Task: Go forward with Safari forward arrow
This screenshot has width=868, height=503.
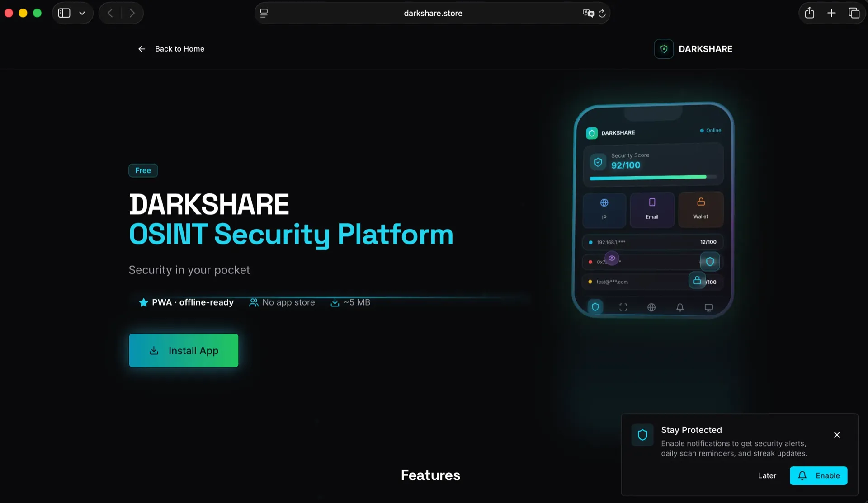Action: click(132, 13)
